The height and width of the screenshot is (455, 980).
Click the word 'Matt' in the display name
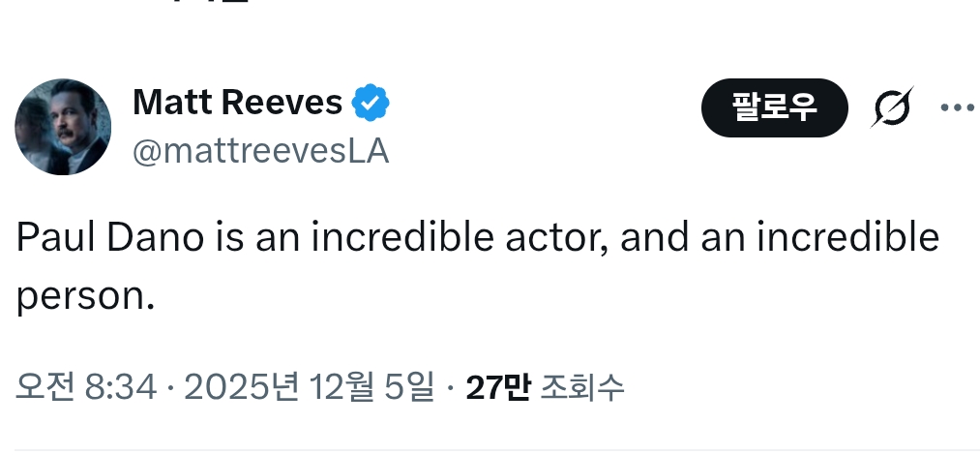[168, 103]
